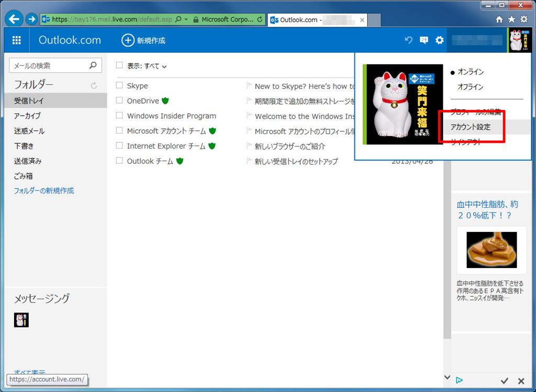Click the caramel ad image

(x=492, y=250)
